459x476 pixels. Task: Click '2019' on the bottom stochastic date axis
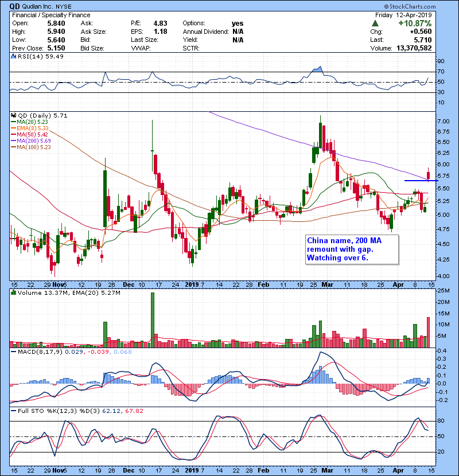(192, 470)
